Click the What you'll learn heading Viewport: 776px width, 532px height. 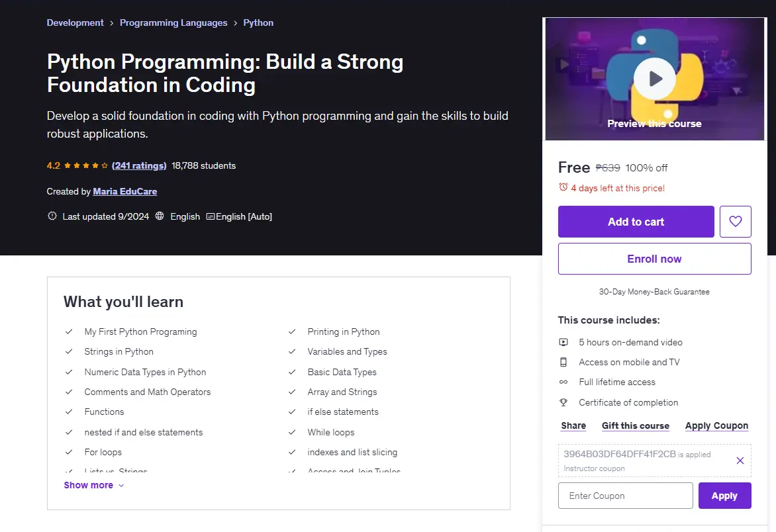pos(123,302)
